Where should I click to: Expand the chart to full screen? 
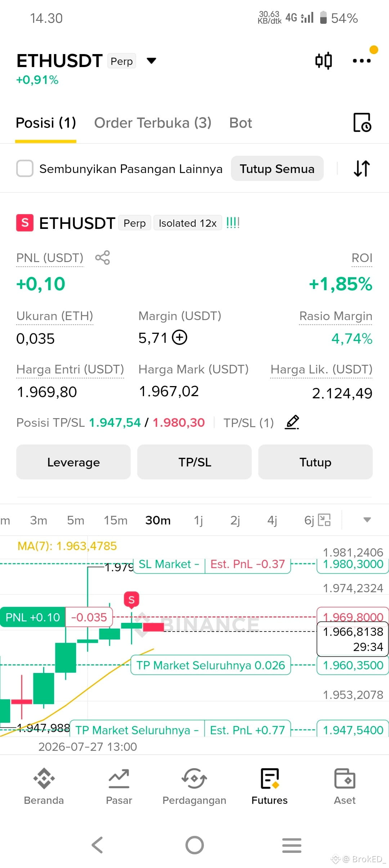coord(325,520)
